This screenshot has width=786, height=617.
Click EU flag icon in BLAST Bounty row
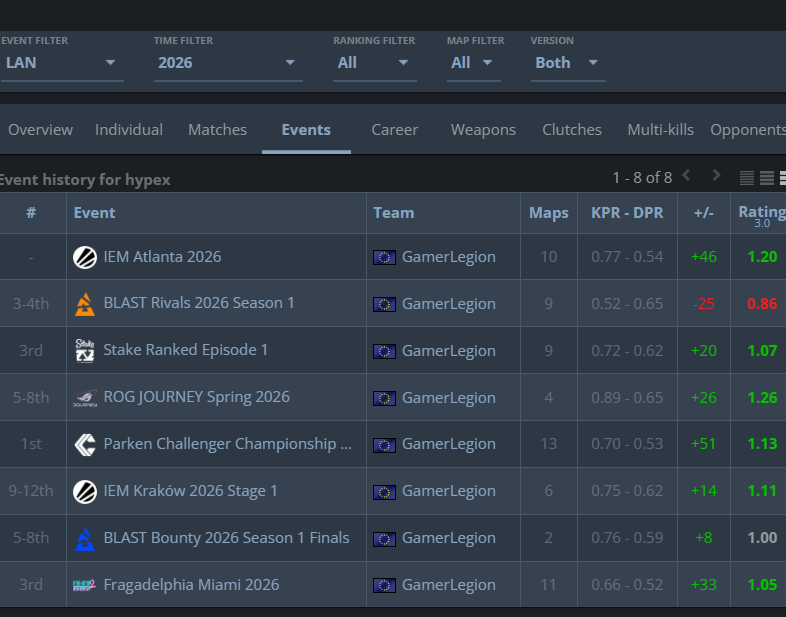click(x=384, y=539)
